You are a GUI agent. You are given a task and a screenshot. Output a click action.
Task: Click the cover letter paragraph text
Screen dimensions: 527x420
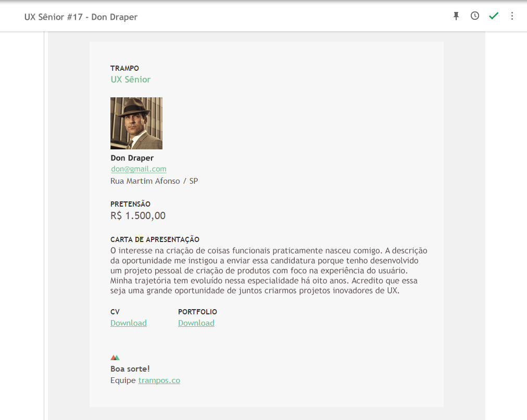[x=269, y=271]
